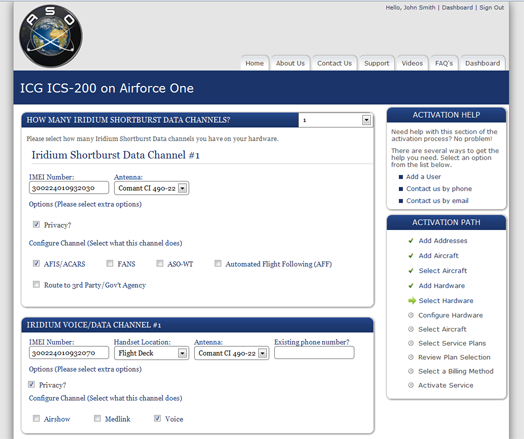Click pending icon beside Select a Billing Method

pos(411,371)
